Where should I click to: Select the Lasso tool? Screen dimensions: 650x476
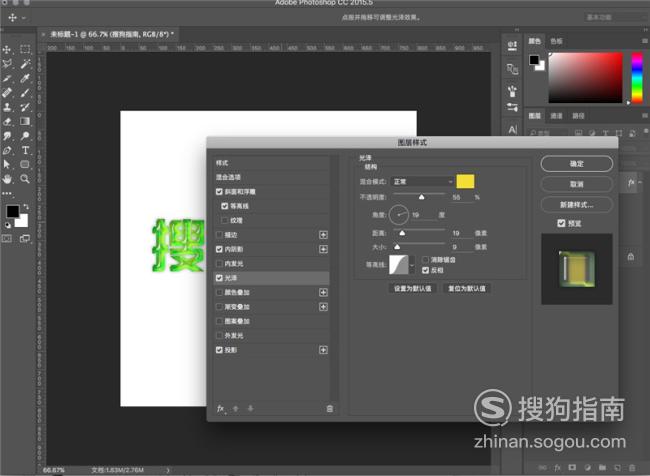click(7, 64)
